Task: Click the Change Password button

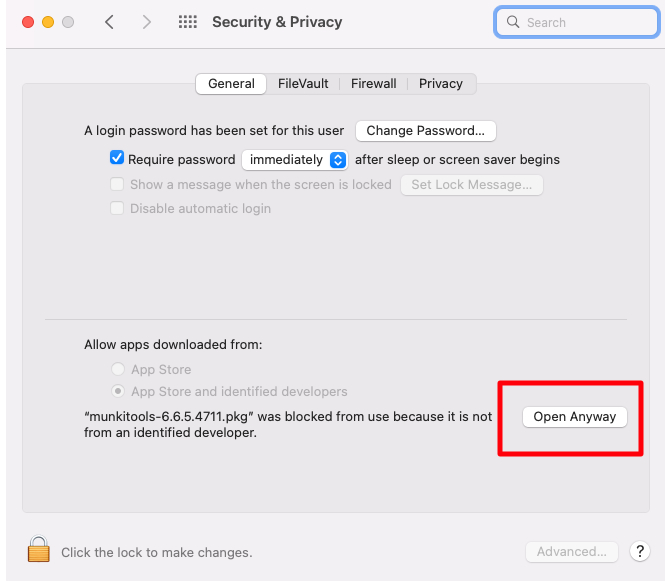Action: tap(425, 131)
